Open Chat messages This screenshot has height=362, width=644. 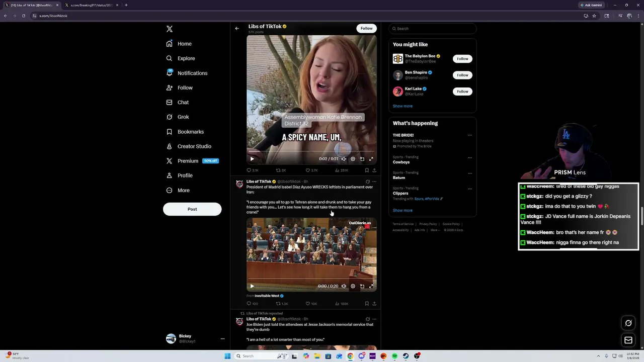(x=178, y=102)
